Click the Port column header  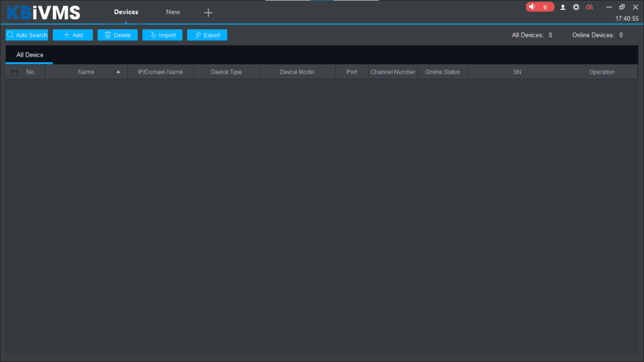[x=352, y=72]
